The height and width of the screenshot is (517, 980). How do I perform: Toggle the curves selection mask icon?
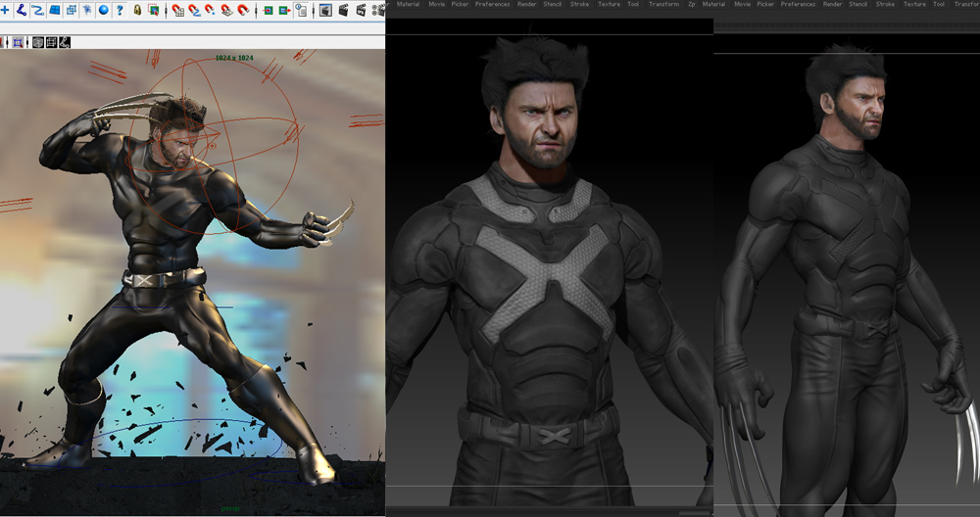click(37, 10)
